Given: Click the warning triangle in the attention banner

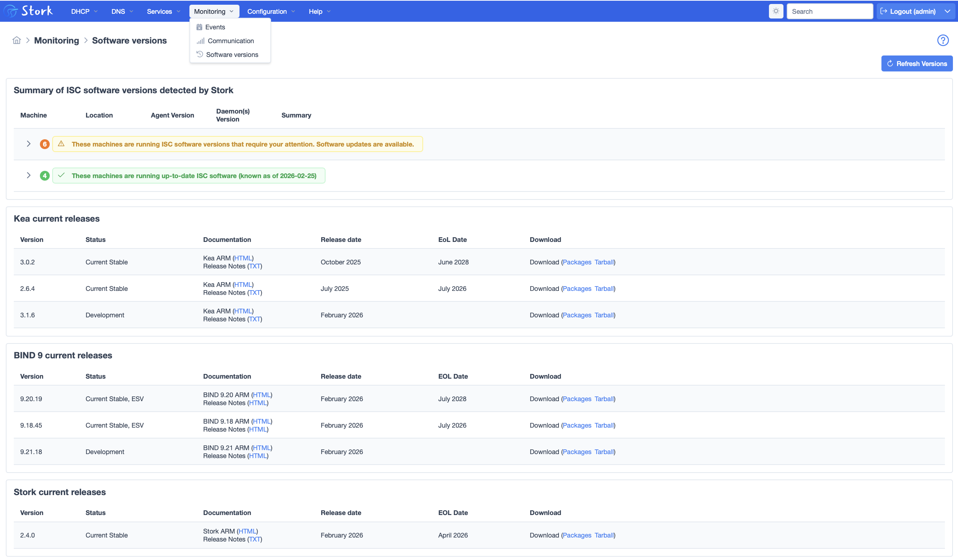Looking at the screenshot, I should coord(62,144).
